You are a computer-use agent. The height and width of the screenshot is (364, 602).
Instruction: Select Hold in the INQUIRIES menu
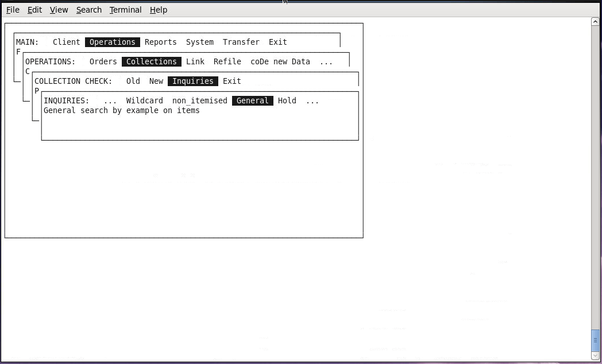click(287, 100)
